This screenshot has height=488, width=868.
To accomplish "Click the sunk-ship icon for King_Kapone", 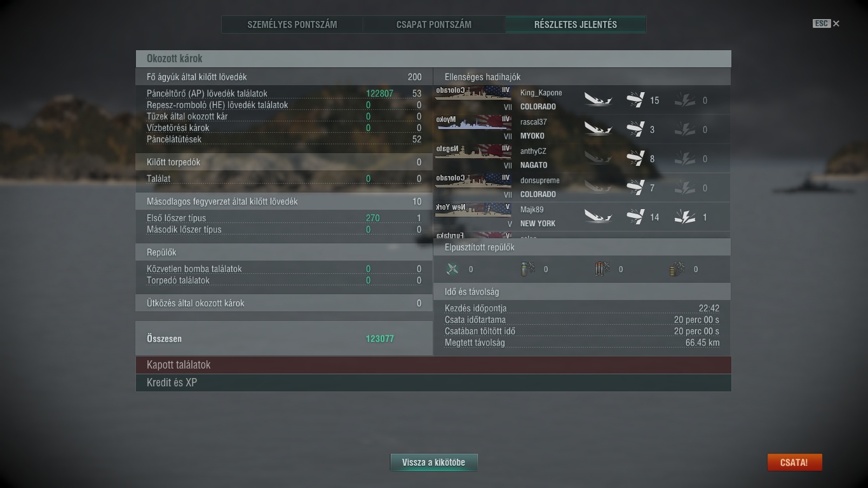I will (598, 100).
